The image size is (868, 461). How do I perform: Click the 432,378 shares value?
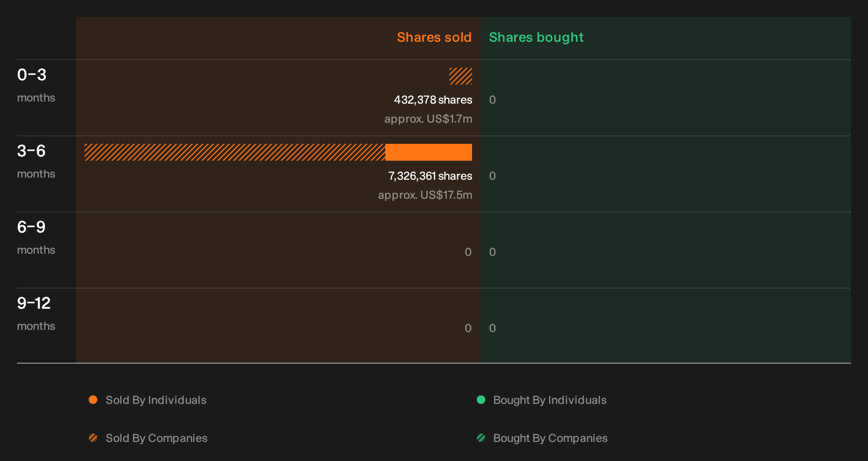coord(433,100)
